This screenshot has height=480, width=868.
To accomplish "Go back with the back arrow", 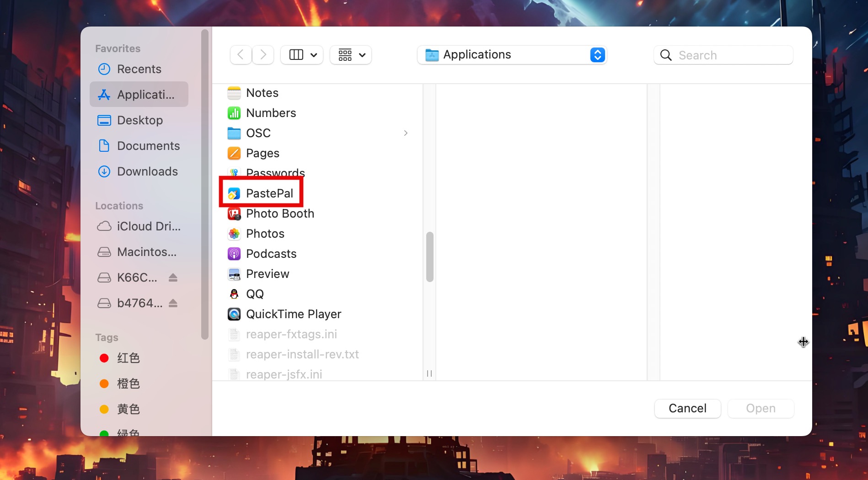I will [241, 55].
